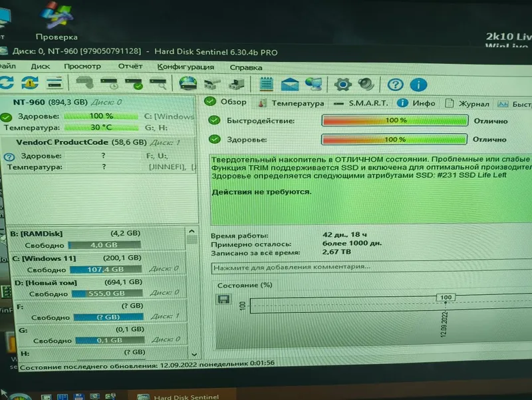The height and width of the screenshot is (400, 532).
Task: Click the green health check icon of NT-960
Action: pos(6,118)
